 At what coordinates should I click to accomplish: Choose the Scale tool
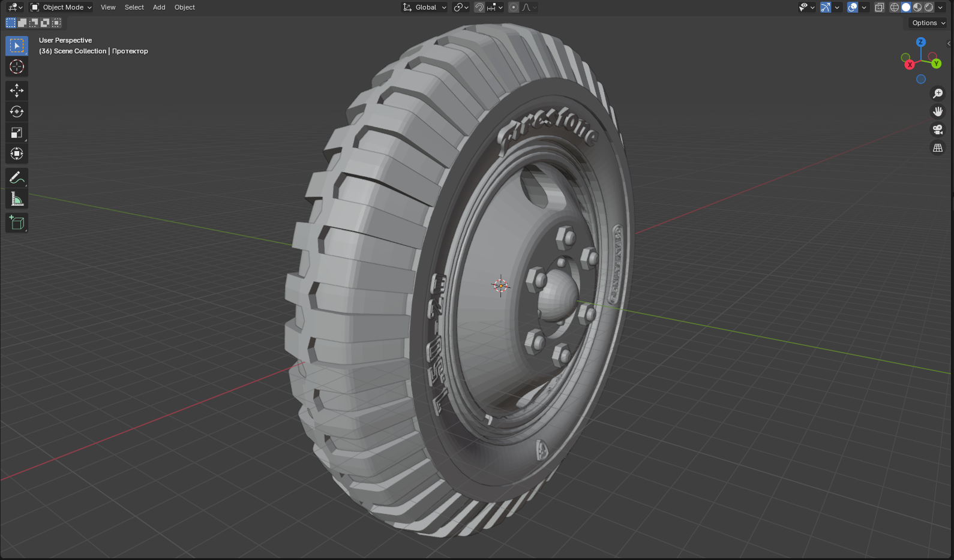(x=17, y=133)
